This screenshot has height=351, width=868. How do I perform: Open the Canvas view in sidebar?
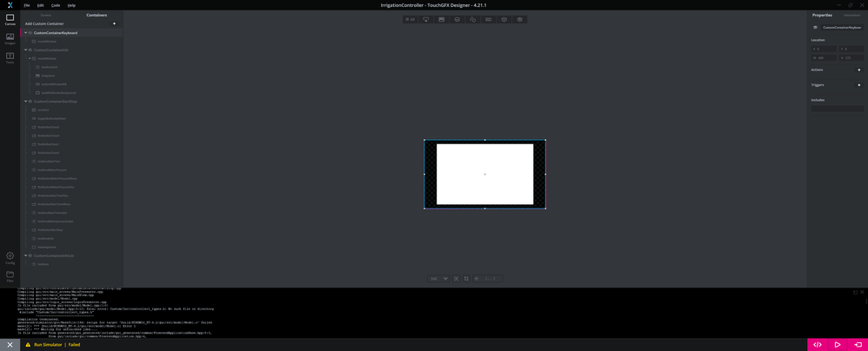tap(10, 19)
